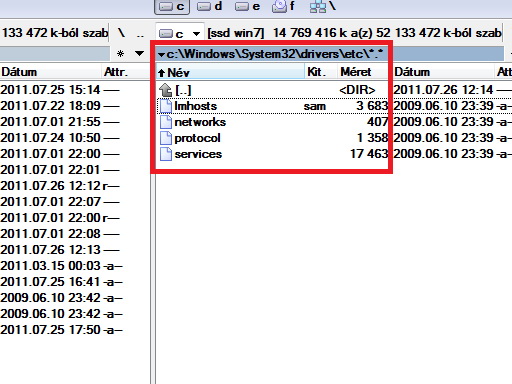Click left row dated 2011.07.01 22:08
This screenshot has width=512, height=384.
point(60,234)
